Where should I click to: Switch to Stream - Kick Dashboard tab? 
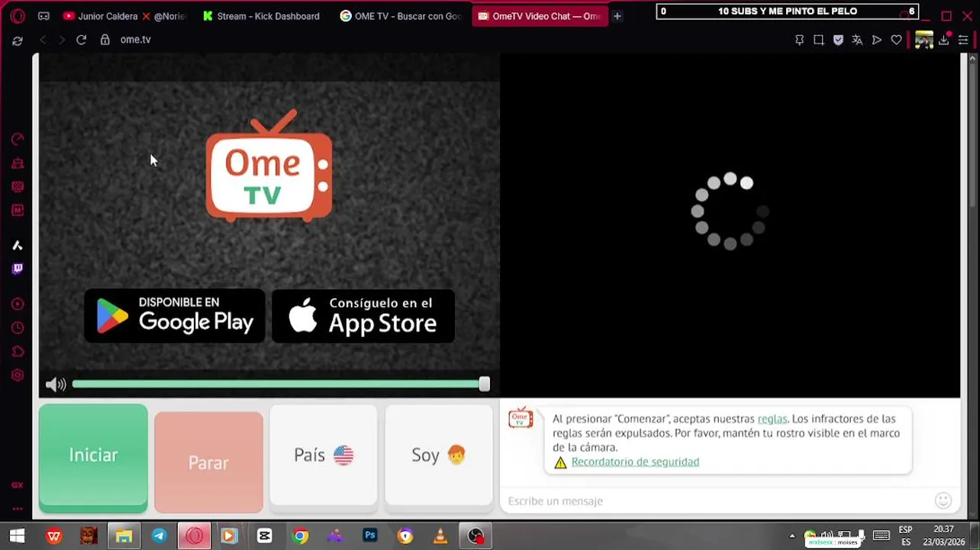pyautogui.click(x=261, y=16)
